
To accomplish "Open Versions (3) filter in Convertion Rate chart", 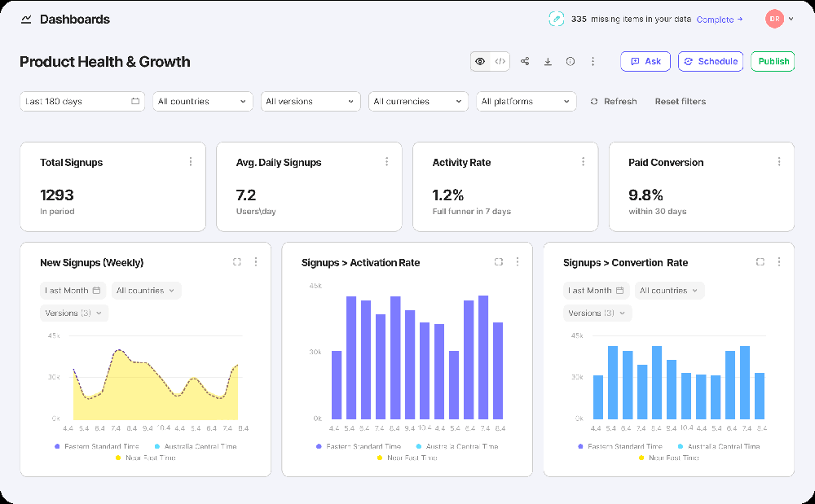I will (x=597, y=313).
